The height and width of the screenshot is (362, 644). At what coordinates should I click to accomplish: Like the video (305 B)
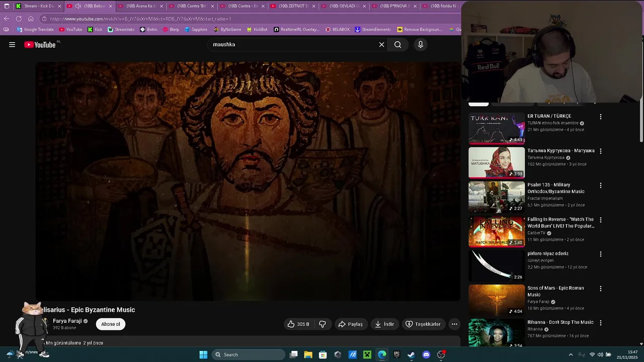(298, 324)
